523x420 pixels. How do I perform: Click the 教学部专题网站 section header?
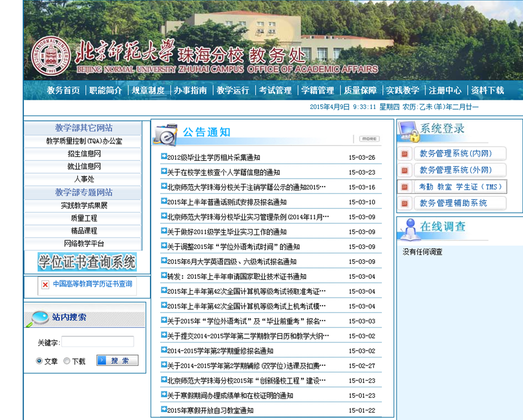point(84,192)
